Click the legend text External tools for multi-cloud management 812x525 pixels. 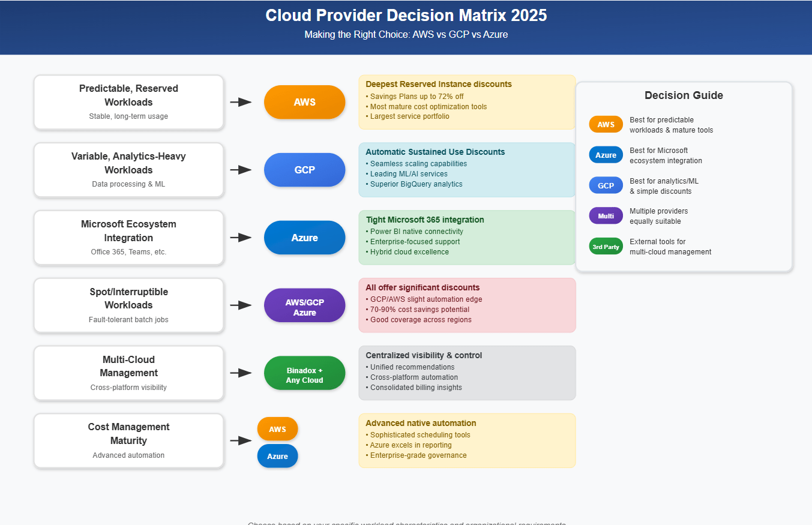670,247
